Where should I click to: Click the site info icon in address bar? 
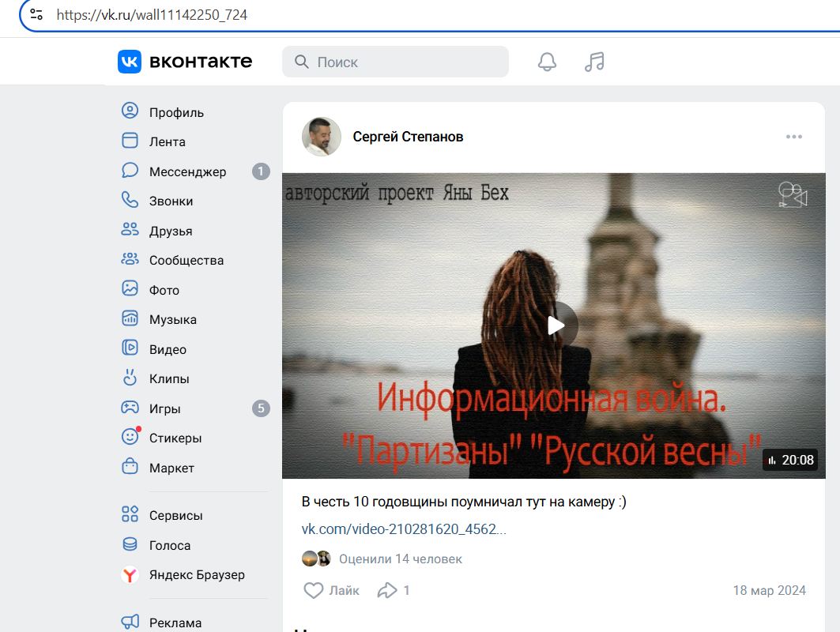36,14
